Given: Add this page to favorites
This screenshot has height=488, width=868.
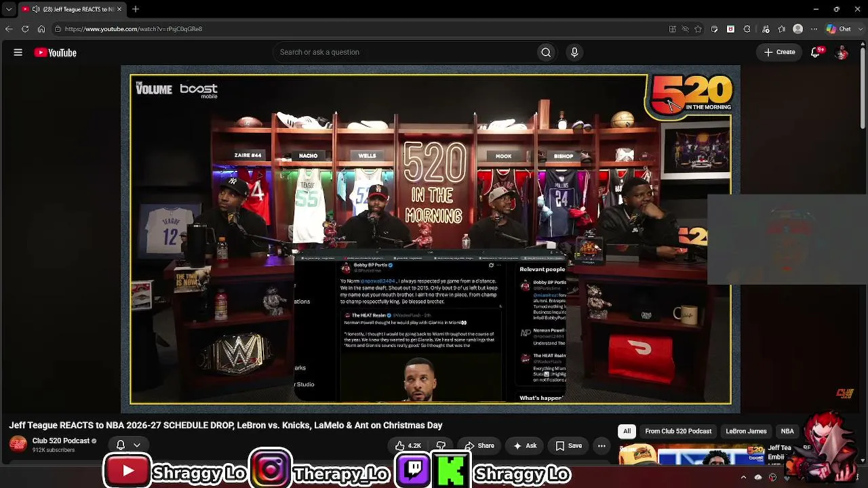Looking at the screenshot, I should [698, 29].
